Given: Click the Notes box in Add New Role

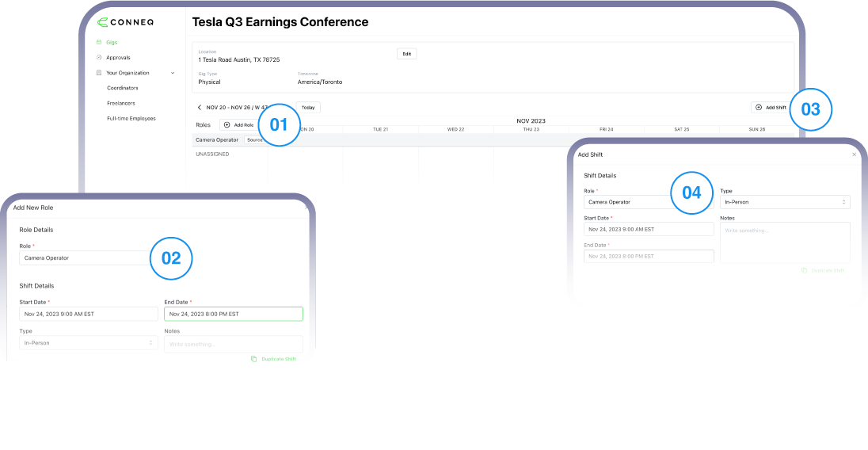Looking at the screenshot, I should point(234,345).
